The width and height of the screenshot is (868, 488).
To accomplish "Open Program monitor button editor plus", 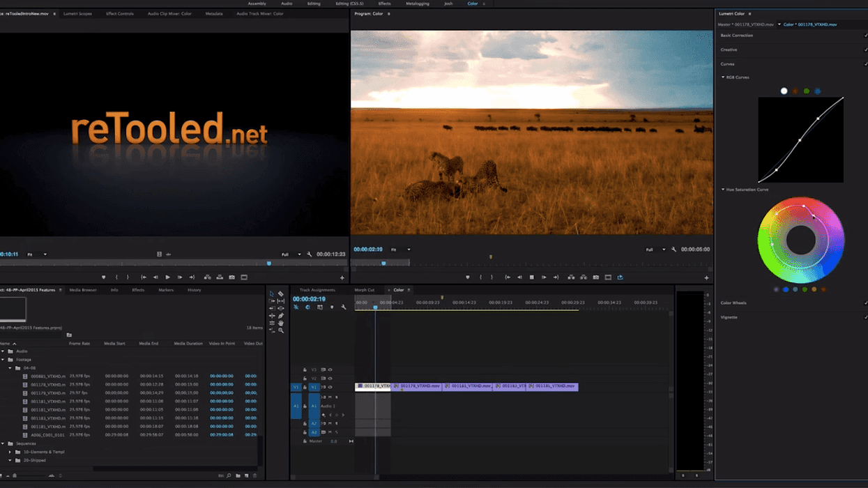I will (706, 277).
